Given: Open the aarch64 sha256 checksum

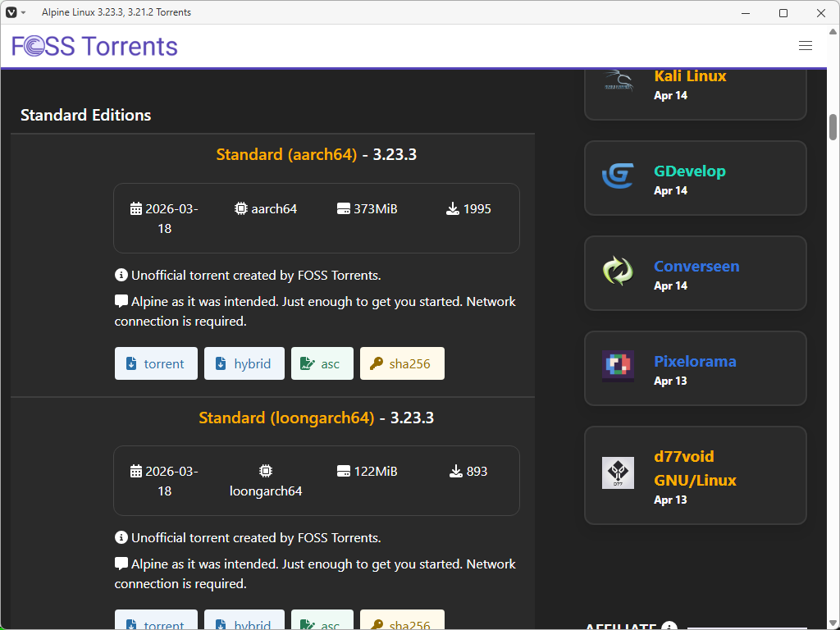Looking at the screenshot, I should tap(402, 363).
